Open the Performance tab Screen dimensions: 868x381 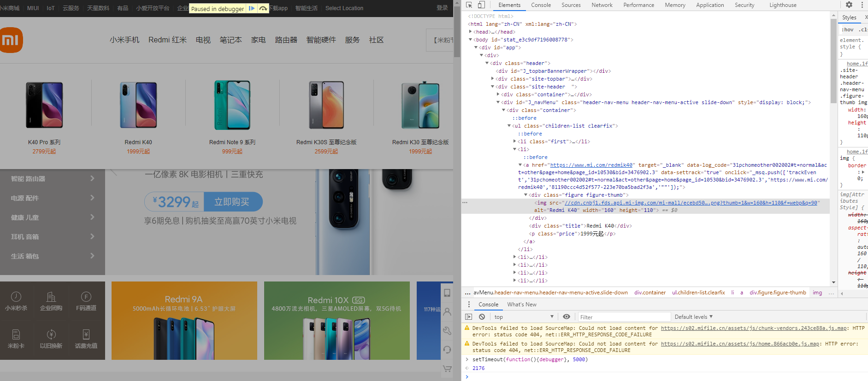tap(638, 5)
